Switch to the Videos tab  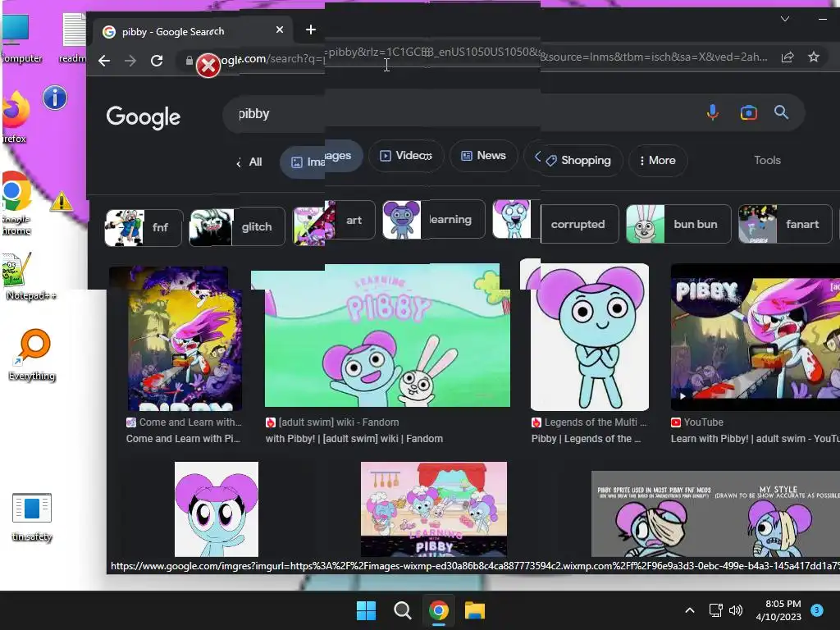pyautogui.click(x=406, y=156)
